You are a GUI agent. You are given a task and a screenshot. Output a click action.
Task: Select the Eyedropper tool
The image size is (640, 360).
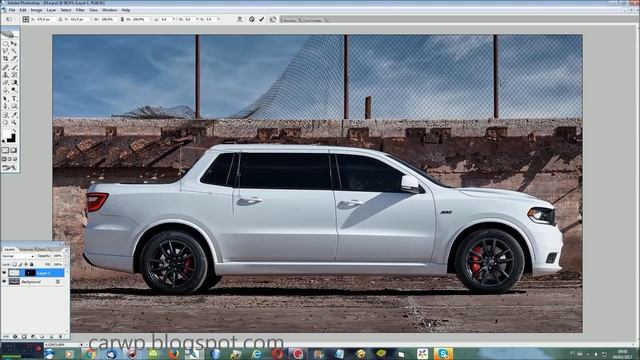point(14,114)
